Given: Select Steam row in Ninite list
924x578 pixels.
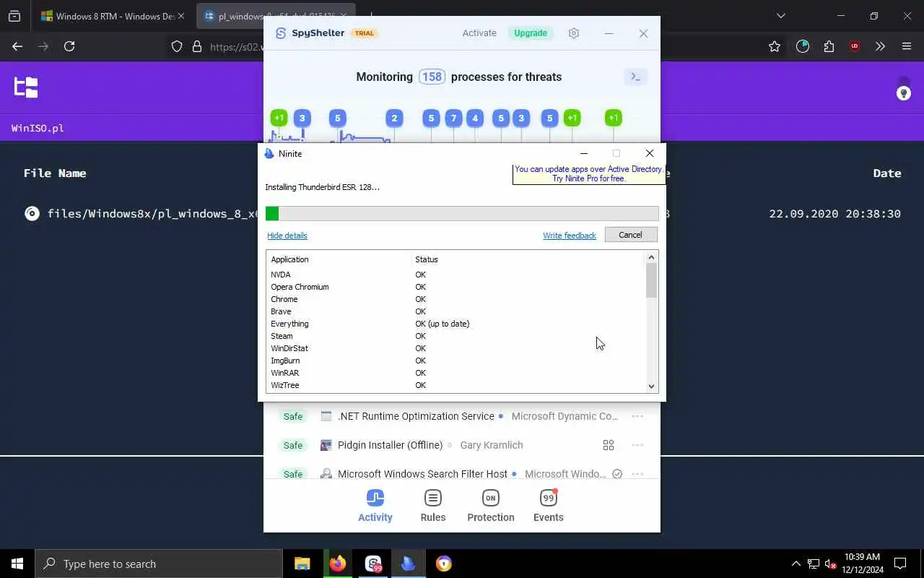Looking at the screenshot, I should pos(456,336).
